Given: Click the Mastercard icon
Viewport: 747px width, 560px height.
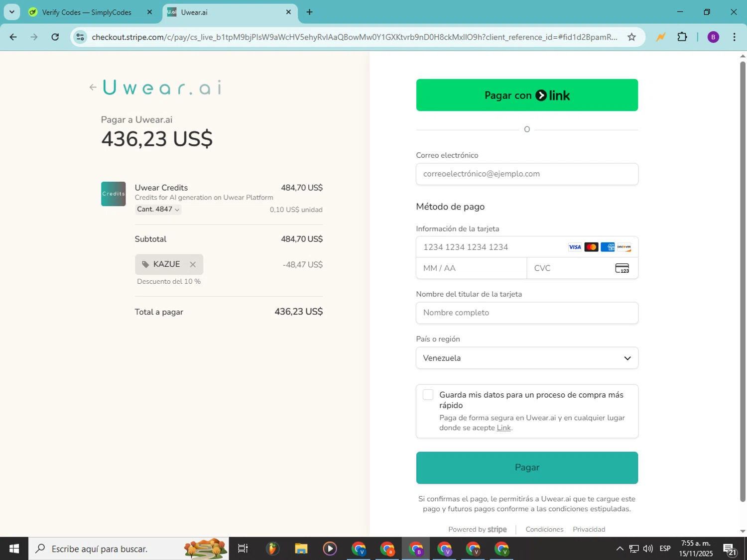Looking at the screenshot, I should pos(591,247).
